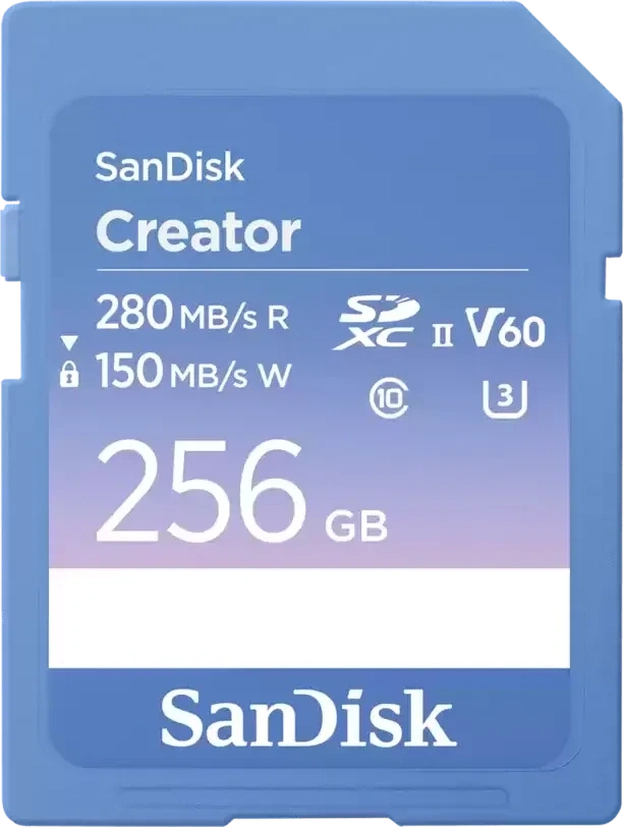The image size is (624, 827).
Task: Click the V60 video speed symbol
Action: (505, 327)
